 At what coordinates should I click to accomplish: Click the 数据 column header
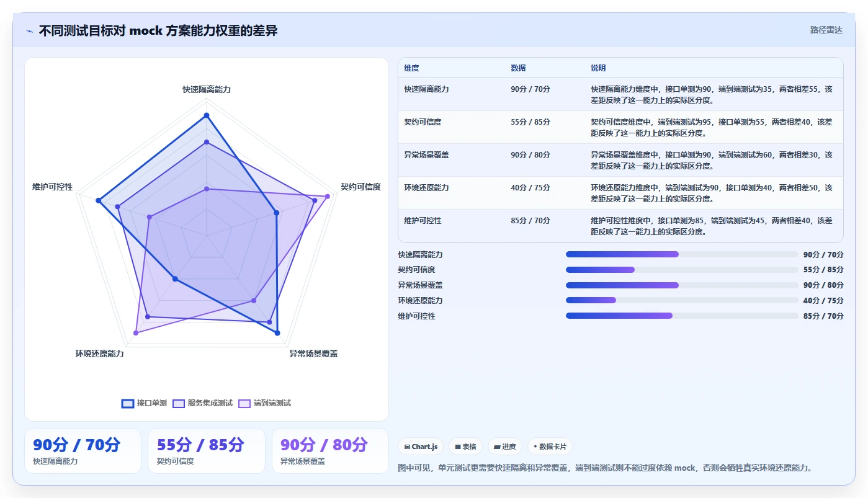[x=518, y=68]
